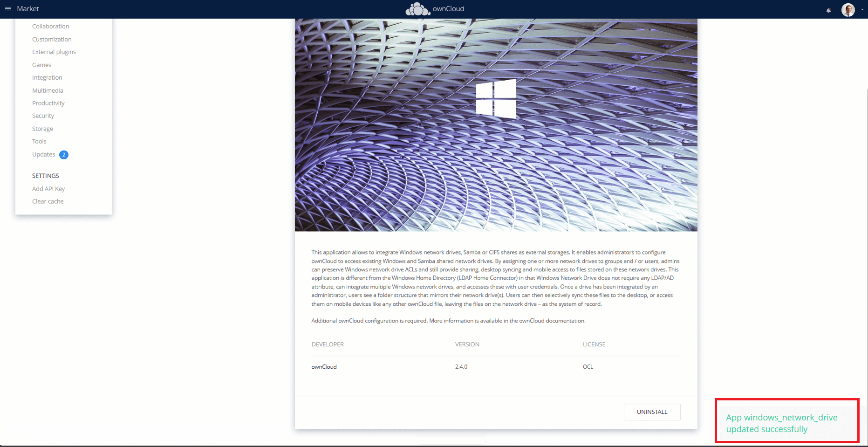The height and width of the screenshot is (447, 868).
Task: Click the SETTINGS section heading
Action: (46, 176)
